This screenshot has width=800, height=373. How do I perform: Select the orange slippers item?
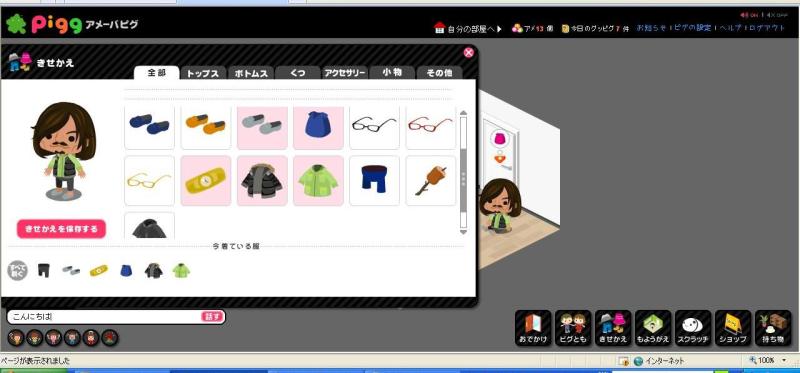tap(206, 128)
